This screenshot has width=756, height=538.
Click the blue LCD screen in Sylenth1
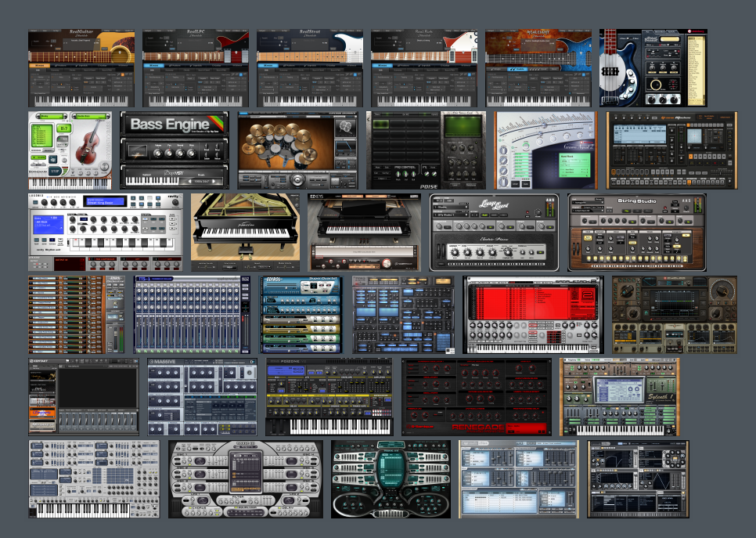[618, 390]
